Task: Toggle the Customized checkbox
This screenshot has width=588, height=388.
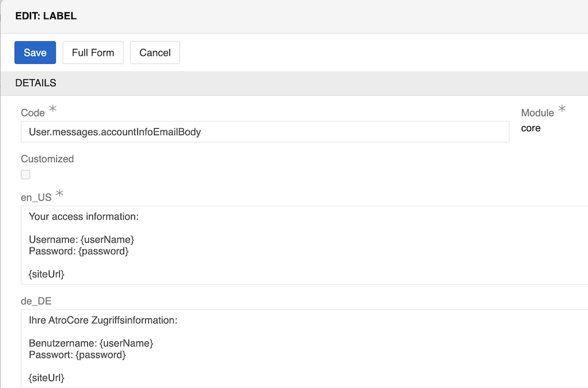Action: pyautogui.click(x=25, y=175)
